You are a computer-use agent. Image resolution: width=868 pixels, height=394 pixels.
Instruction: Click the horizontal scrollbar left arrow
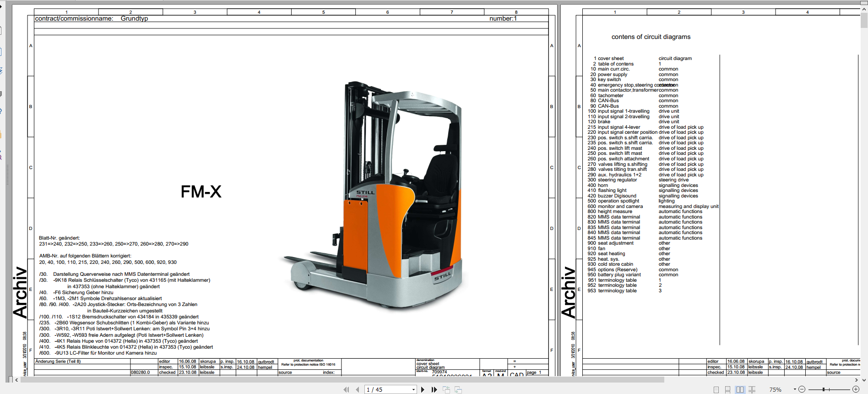tap(17, 380)
